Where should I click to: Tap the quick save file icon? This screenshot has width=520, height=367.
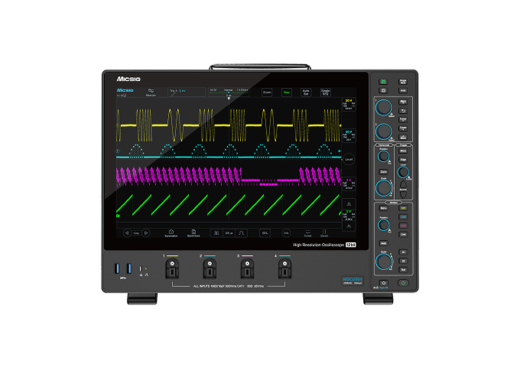point(193,233)
